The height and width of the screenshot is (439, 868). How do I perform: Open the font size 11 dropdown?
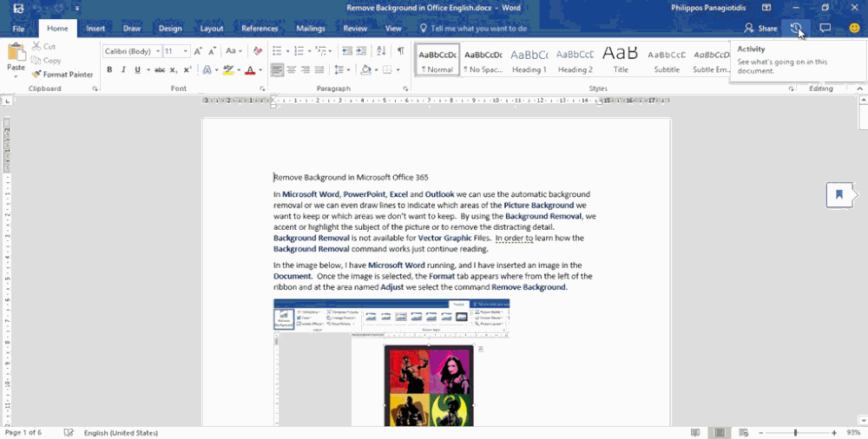(186, 51)
